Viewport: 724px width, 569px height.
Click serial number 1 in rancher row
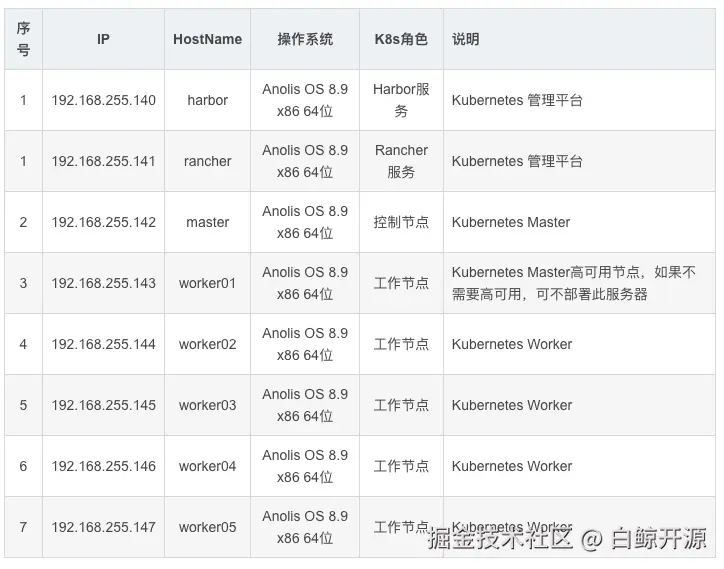coord(23,161)
